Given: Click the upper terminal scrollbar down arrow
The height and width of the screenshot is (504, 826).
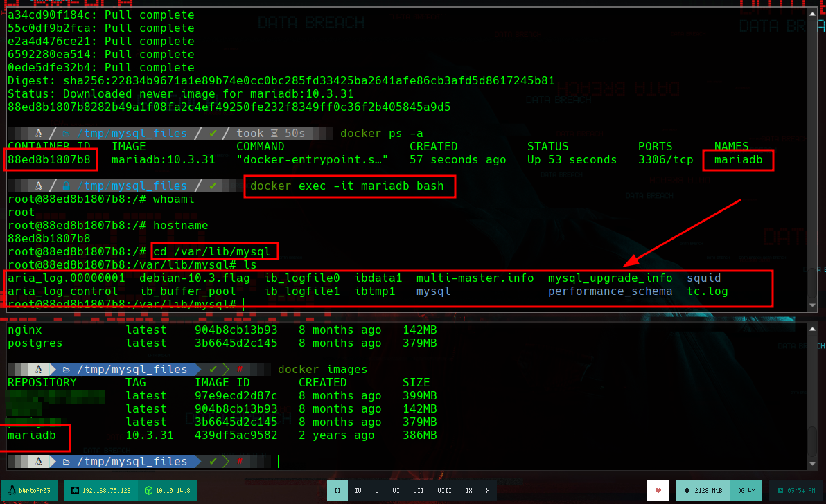Looking at the screenshot, I should (812, 305).
